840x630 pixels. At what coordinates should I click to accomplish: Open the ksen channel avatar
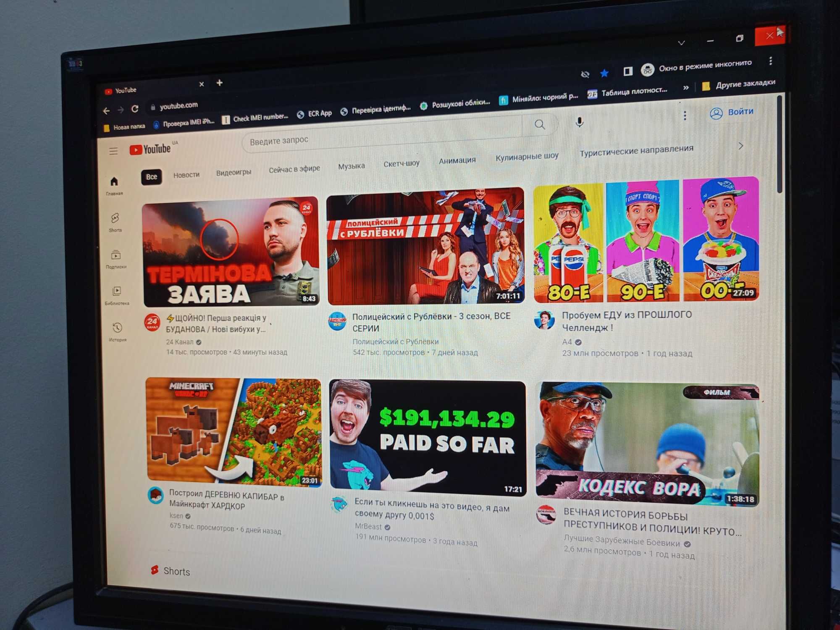[x=156, y=496]
